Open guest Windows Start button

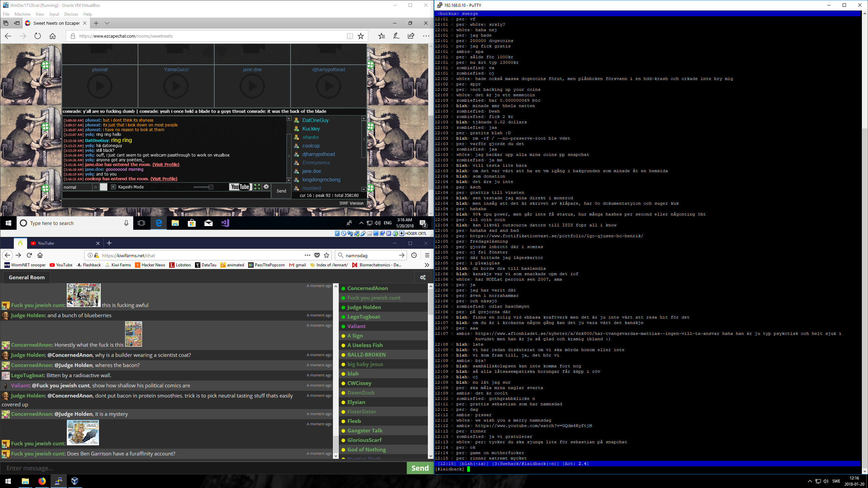click(x=8, y=223)
